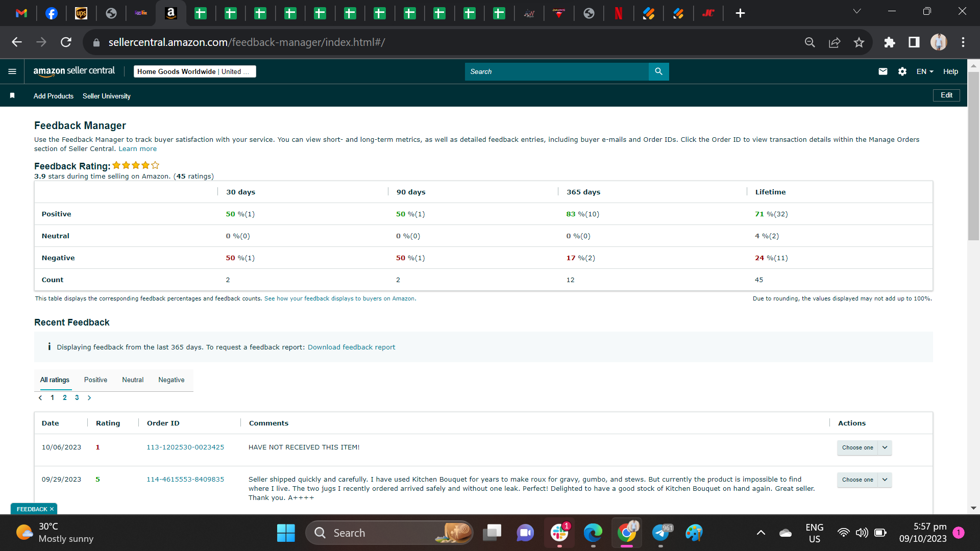Open See how your feedback displays link
Image resolution: width=980 pixels, height=551 pixels.
coord(339,298)
